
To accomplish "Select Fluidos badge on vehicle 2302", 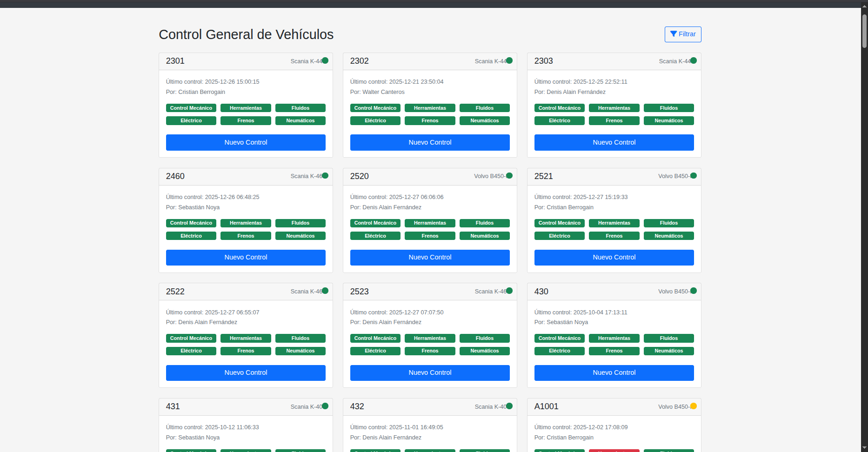I will [484, 108].
